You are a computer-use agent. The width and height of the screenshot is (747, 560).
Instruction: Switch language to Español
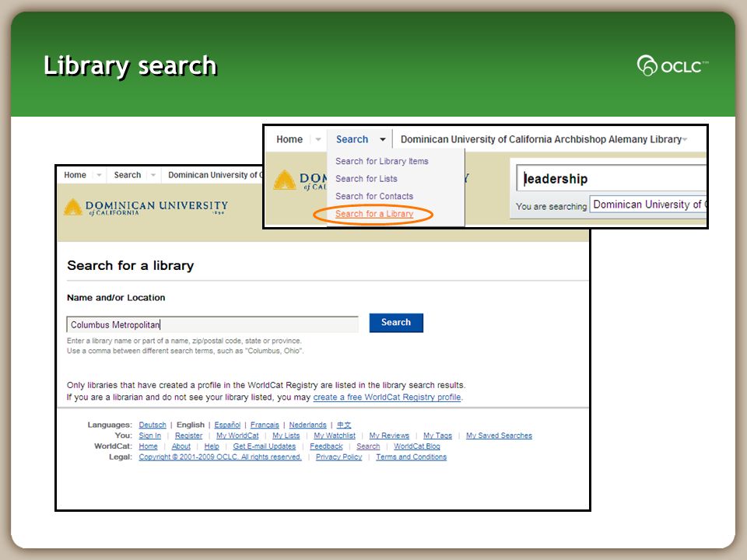pos(227,425)
